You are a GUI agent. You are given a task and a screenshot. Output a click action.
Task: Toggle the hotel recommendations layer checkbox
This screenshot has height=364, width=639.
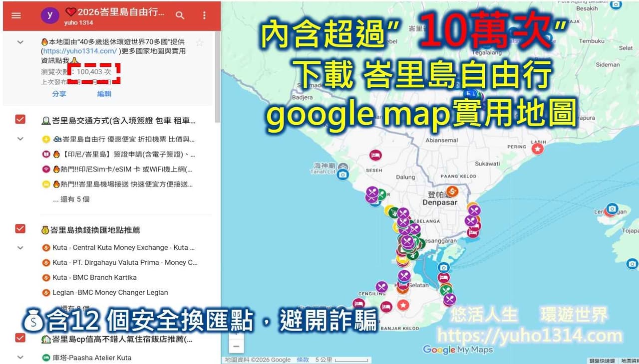20,338
